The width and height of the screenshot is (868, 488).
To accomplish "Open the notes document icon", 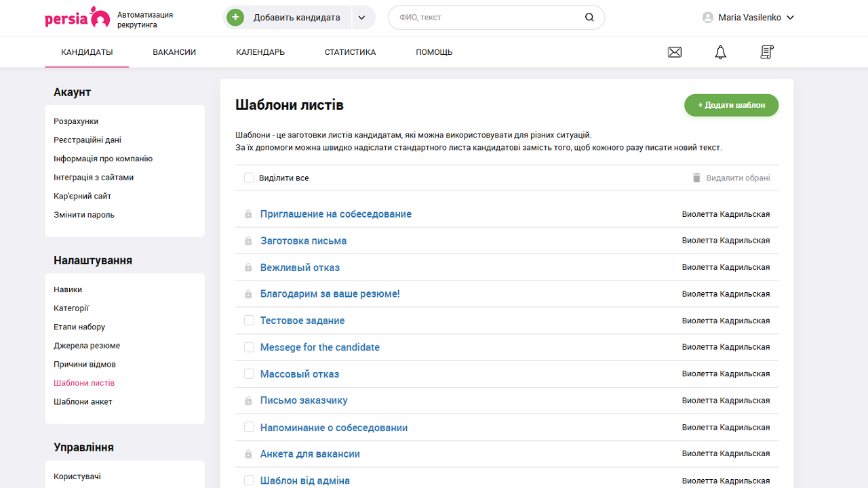I will [767, 52].
